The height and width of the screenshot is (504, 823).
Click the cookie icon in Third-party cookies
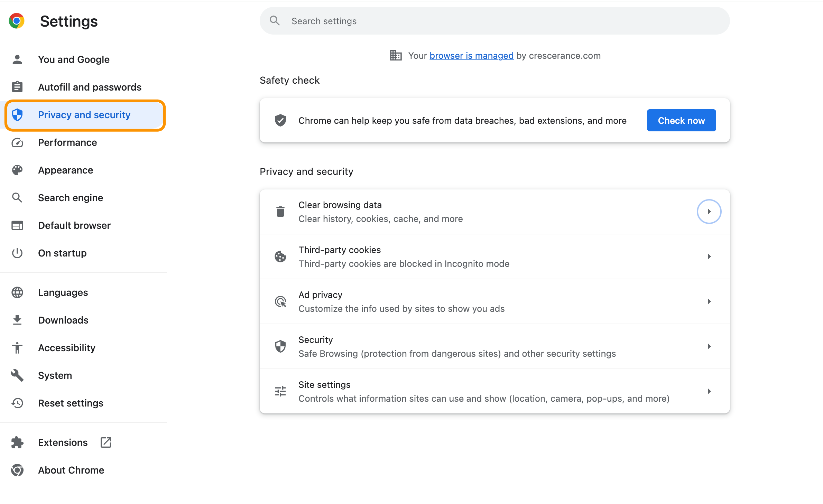coord(280,256)
